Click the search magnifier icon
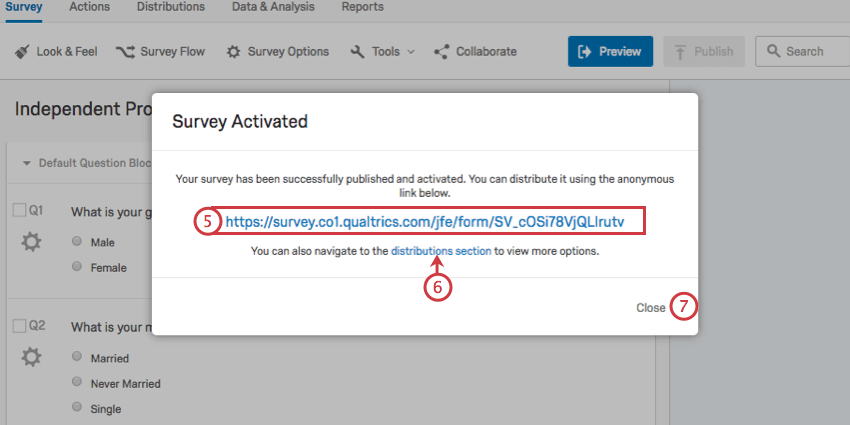 tap(774, 51)
